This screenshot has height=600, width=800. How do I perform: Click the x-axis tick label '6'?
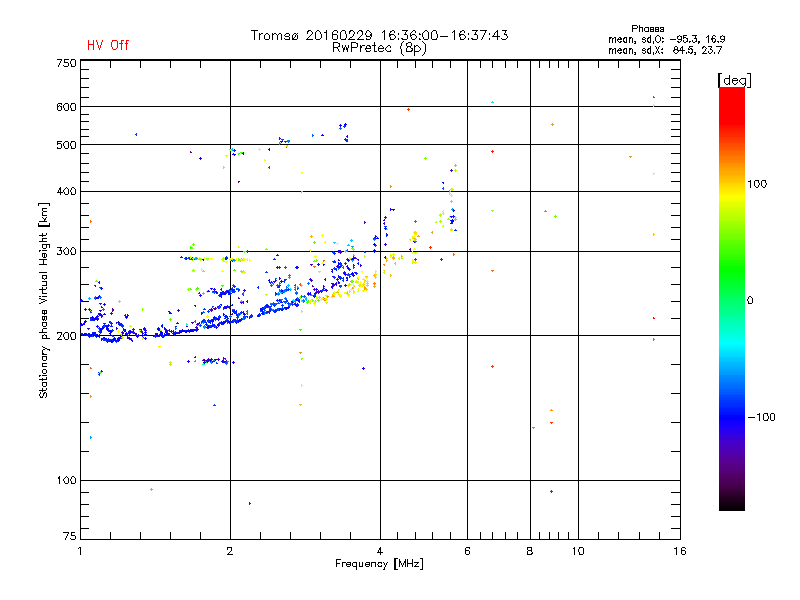point(467,551)
